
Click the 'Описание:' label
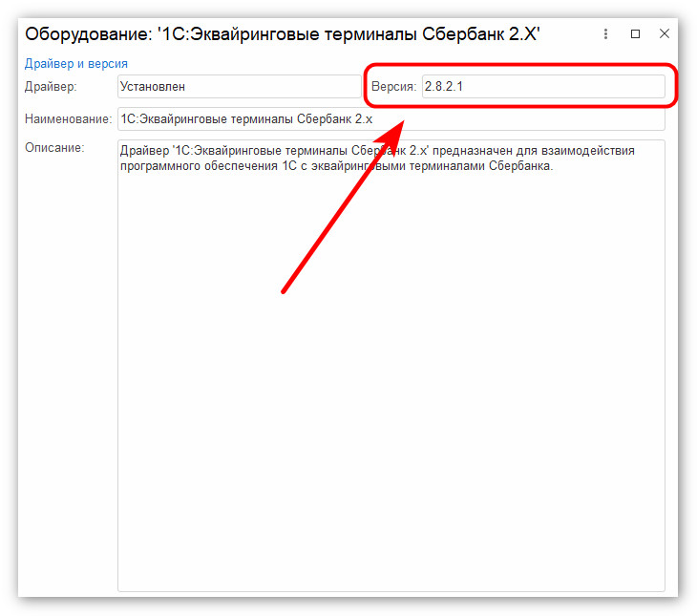[x=54, y=147]
